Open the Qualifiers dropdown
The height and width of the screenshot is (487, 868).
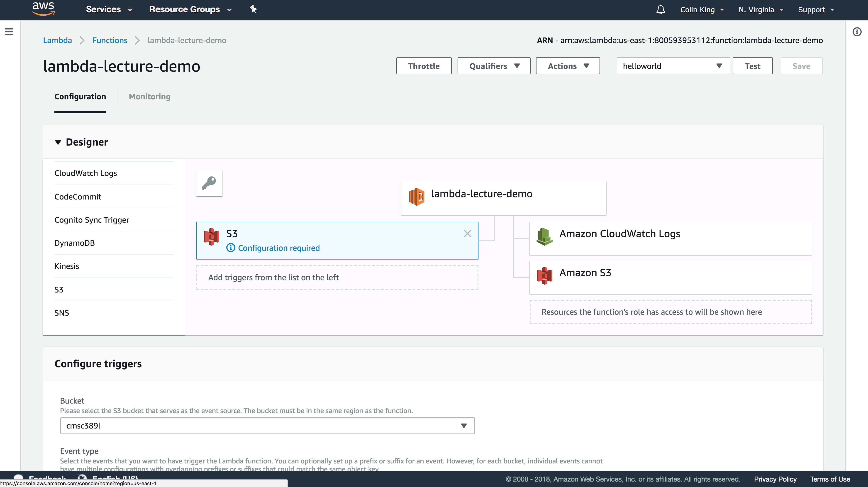pos(494,66)
